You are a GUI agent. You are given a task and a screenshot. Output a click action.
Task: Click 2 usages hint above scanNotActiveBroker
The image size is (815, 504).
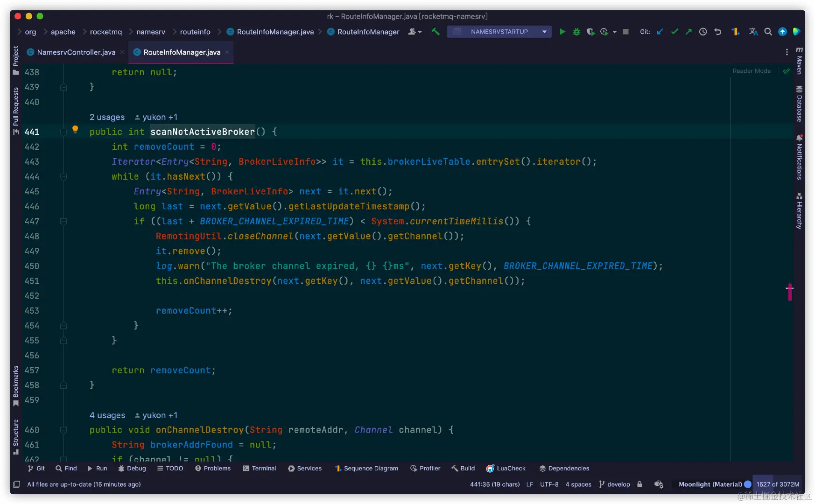(107, 117)
